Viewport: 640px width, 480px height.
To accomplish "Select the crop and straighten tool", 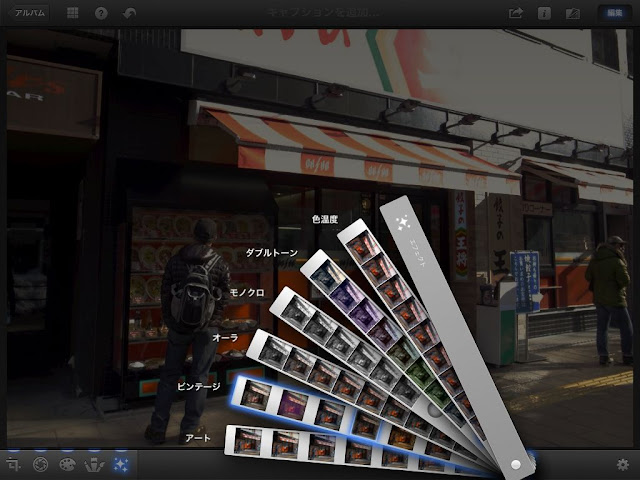I will pyautogui.click(x=13, y=464).
